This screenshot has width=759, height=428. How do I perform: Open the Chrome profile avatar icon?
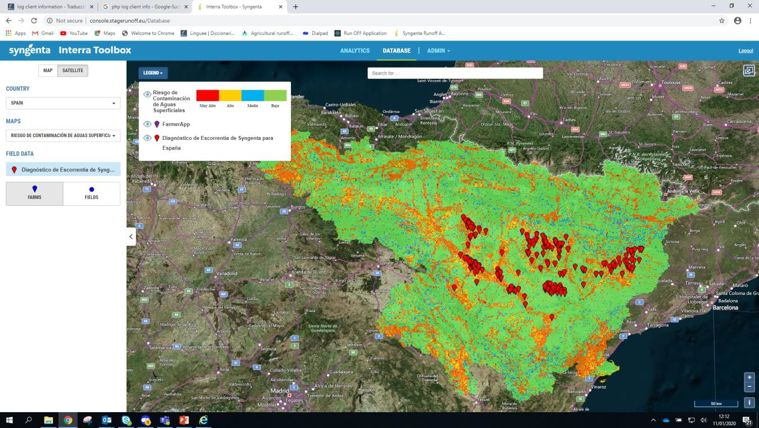pos(738,21)
